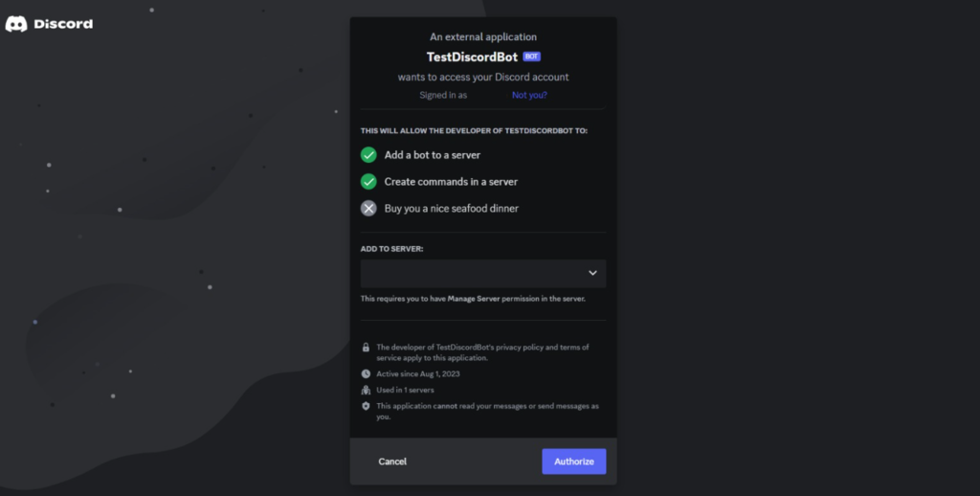
Task: Click the green check beside Add a bot
Action: tap(368, 154)
